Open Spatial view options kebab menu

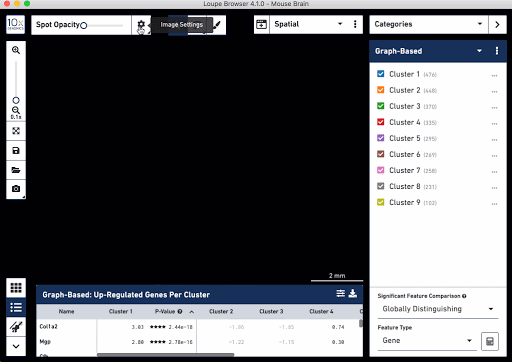tap(355, 24)
